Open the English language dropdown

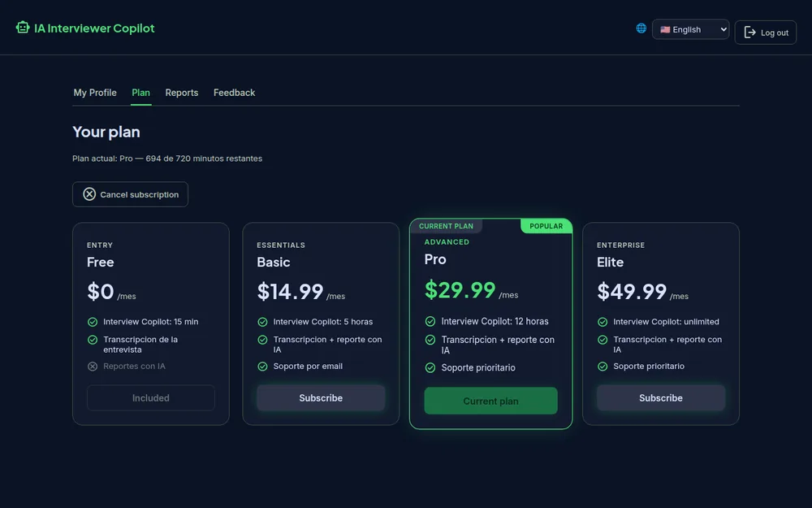pyautogui.click(x=690, y=29)
